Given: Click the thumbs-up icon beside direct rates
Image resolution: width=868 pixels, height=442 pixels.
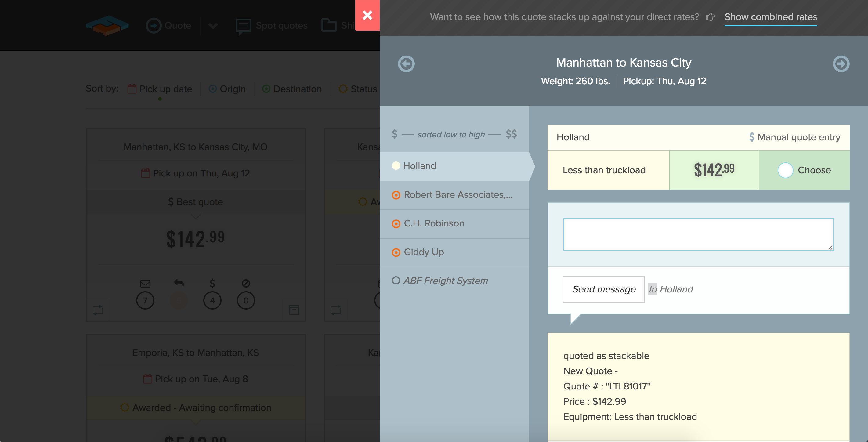Looking at the screenshot, I should (x=710, y=17).
